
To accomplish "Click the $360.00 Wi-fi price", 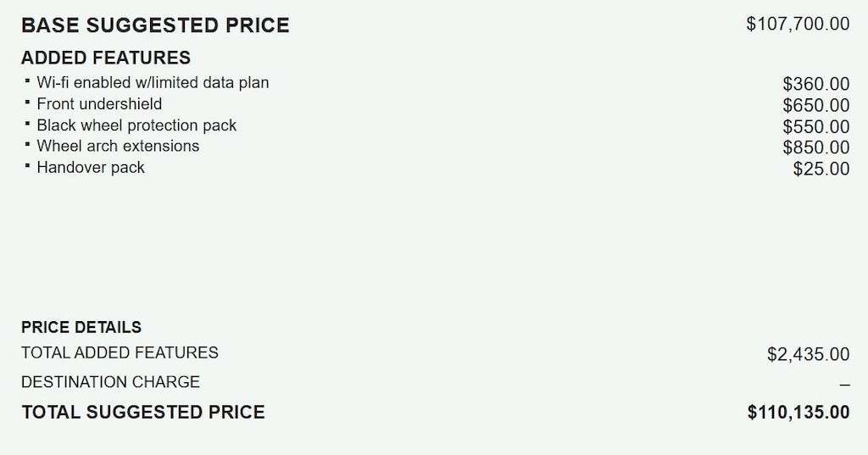I will tap(815, 84).
